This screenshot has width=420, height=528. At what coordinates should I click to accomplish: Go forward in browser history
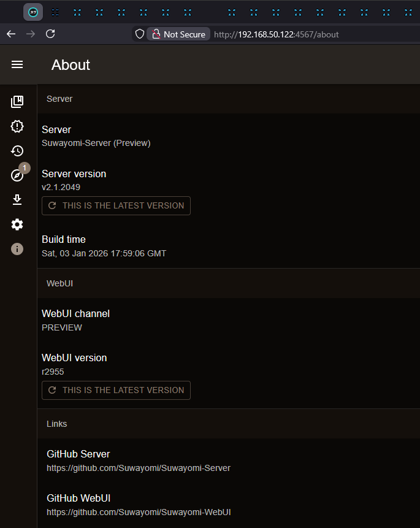[31, 34]
